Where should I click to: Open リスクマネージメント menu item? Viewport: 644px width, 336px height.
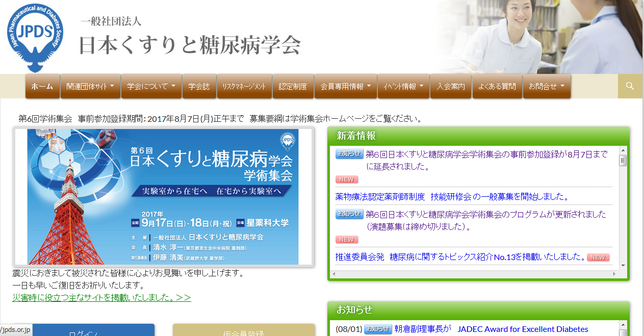244,87
